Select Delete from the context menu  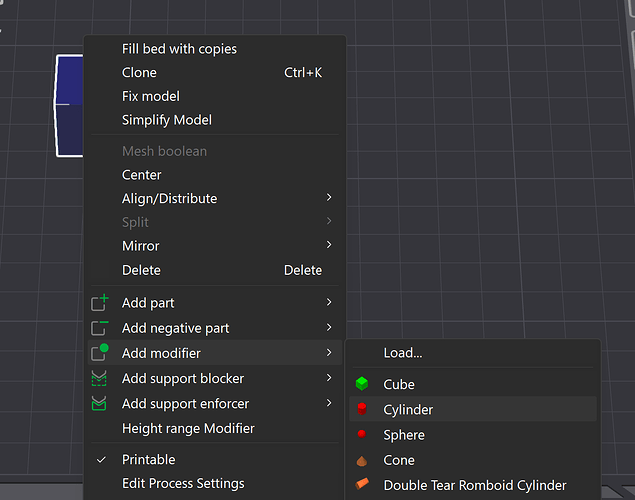[x=215, y=270]
